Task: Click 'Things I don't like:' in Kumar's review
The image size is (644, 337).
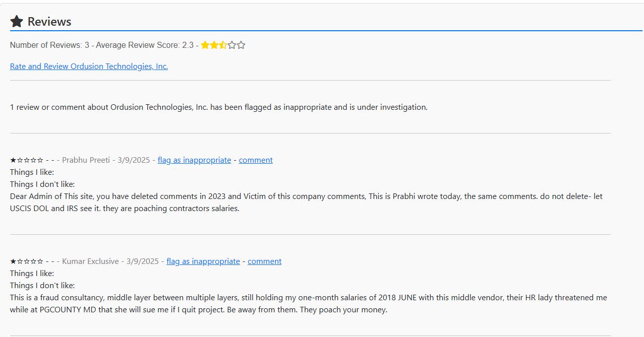Action: (42, 286)
